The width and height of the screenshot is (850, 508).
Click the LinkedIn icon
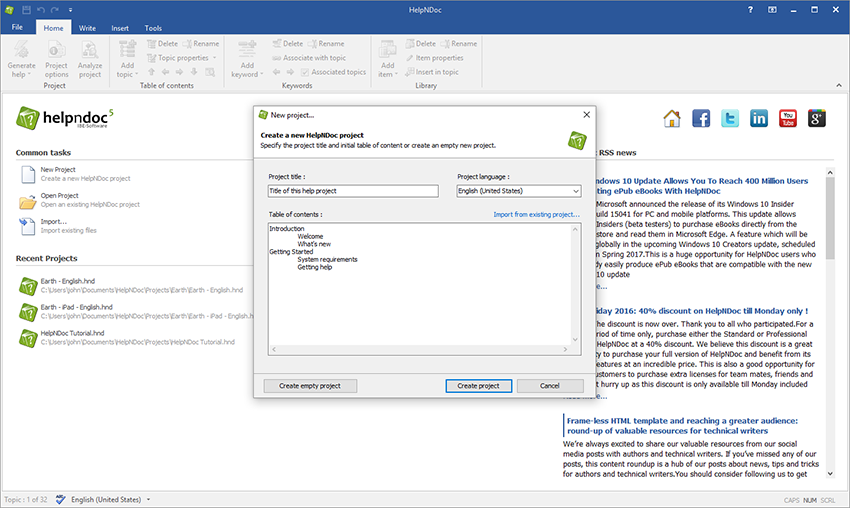[x=759, y=119]
